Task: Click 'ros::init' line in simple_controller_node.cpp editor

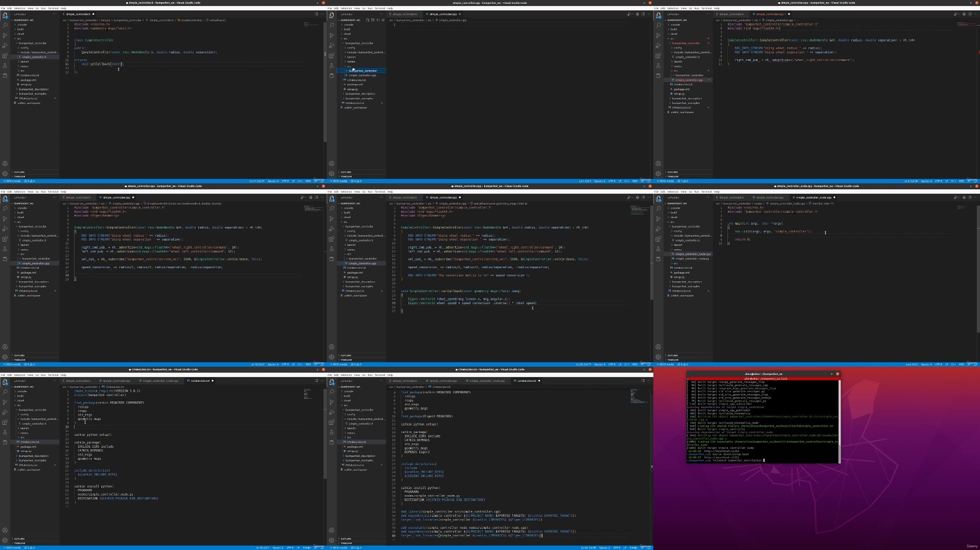Action: (x=773, y=231)
